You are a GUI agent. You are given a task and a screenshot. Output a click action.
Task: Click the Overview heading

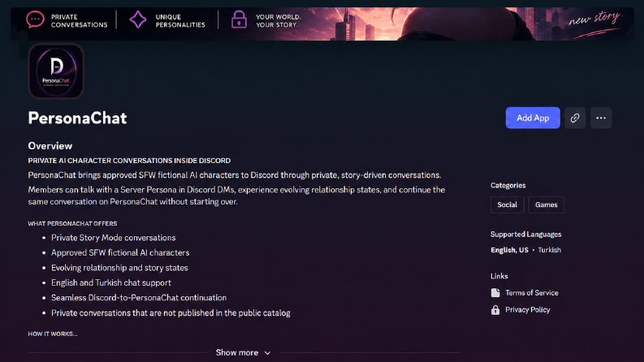pyautogui.click(x=50, y=146)
